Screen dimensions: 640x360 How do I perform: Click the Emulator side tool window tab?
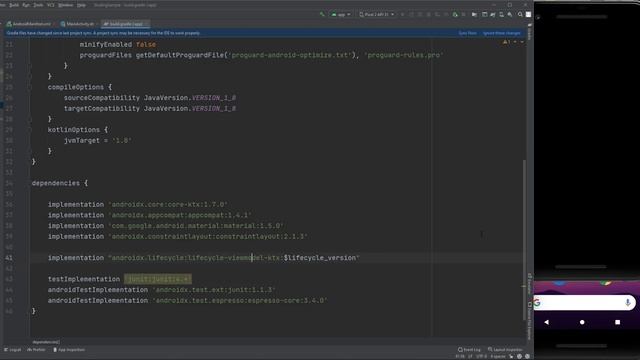point(529,284)
